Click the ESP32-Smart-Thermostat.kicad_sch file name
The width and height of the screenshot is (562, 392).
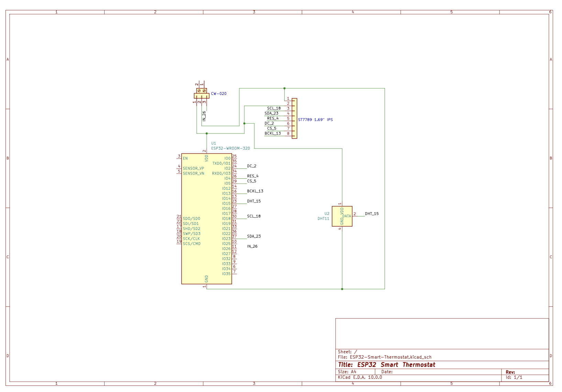(x=390, y=357)
